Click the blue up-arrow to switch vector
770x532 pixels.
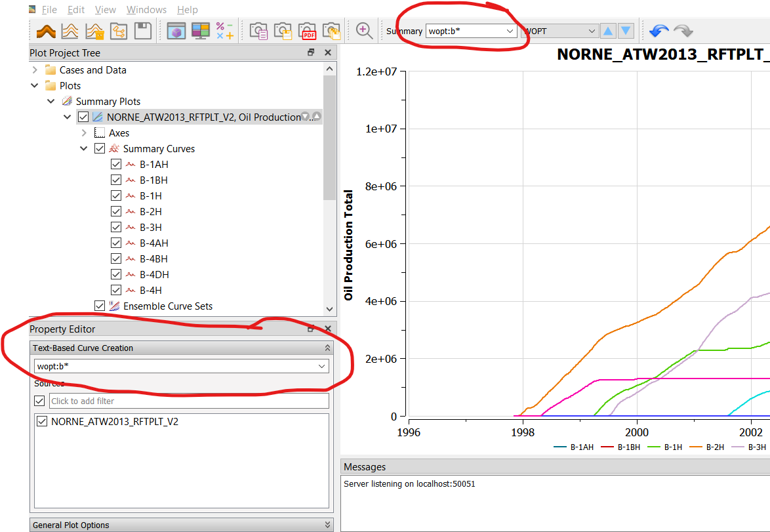pos(608,30)
